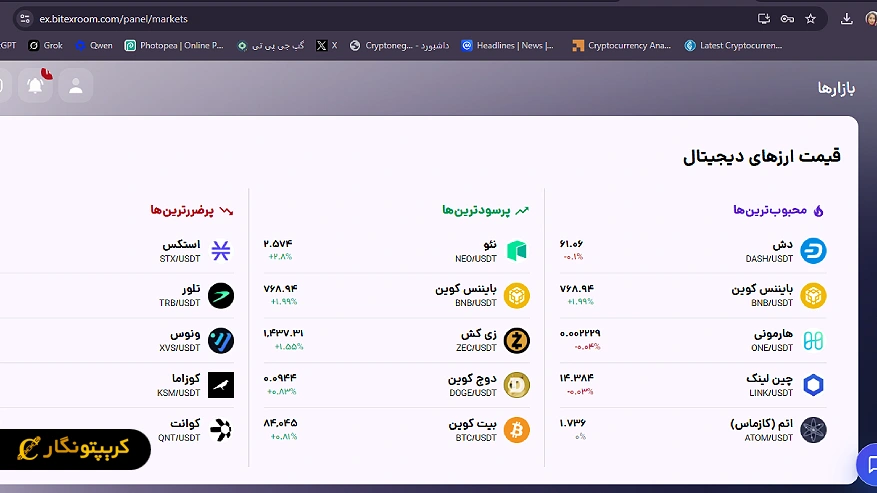Click the flame icon next to most popular heading
This screenshot has height=493, width=877.
[x=818, y=210]
